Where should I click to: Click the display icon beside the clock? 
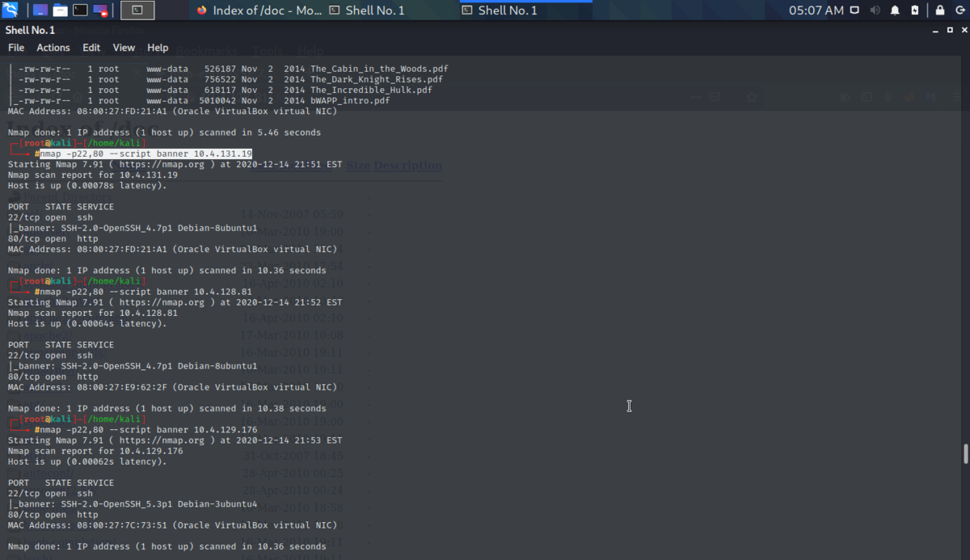[854, 11]
